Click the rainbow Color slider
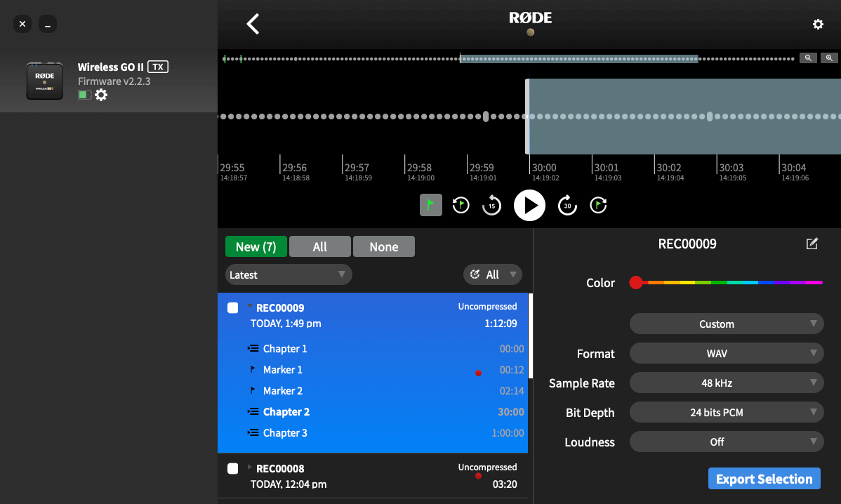This screenshot has width=841, height=504. click(730, 282)
